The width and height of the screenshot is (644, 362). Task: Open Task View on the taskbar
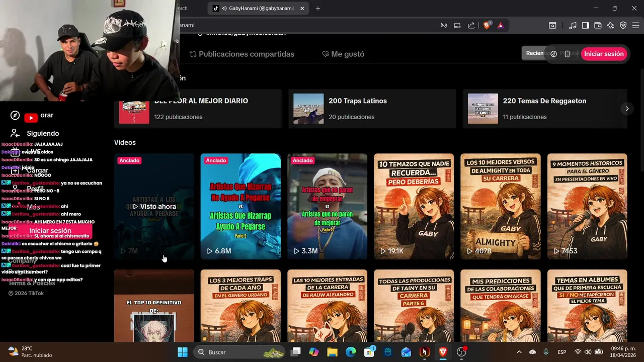click(295, 352)
